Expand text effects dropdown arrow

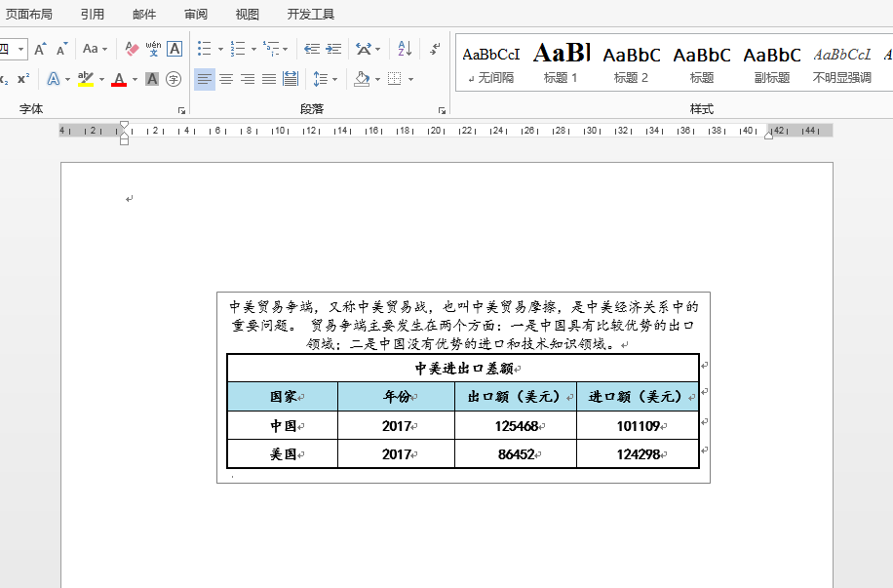point(67,79)
